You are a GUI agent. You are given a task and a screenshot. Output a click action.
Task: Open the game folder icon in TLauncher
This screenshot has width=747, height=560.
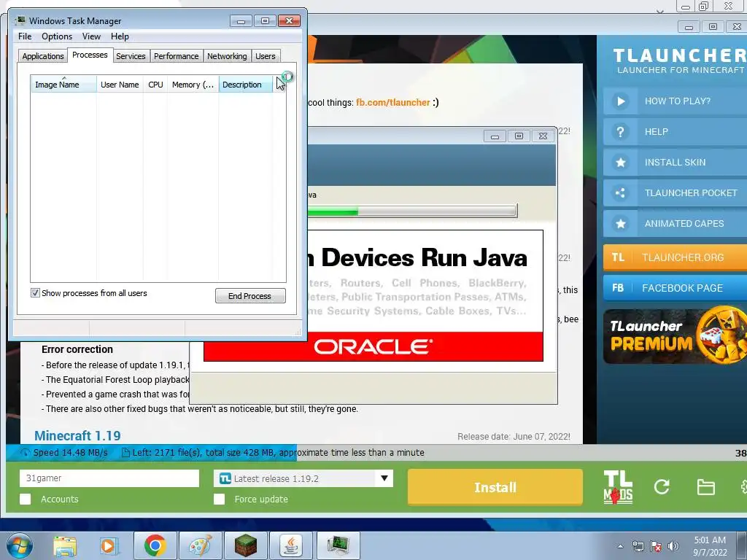[x=705, y=487]
